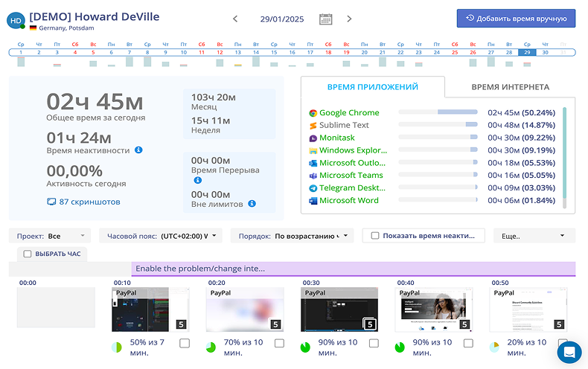Open the 00:50 screenshot thumbnail
Screen dimensions: 588x369
(x=528, y=309)
